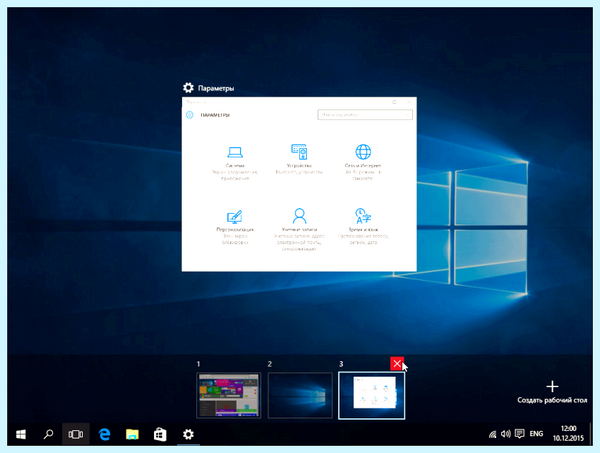Open Settings gear on taskbar
The image size is (600, 453).
point(188,434)
